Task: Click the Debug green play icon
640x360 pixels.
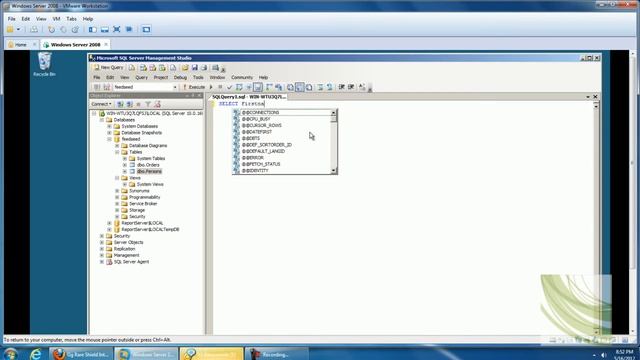Action: coord(211,87)
